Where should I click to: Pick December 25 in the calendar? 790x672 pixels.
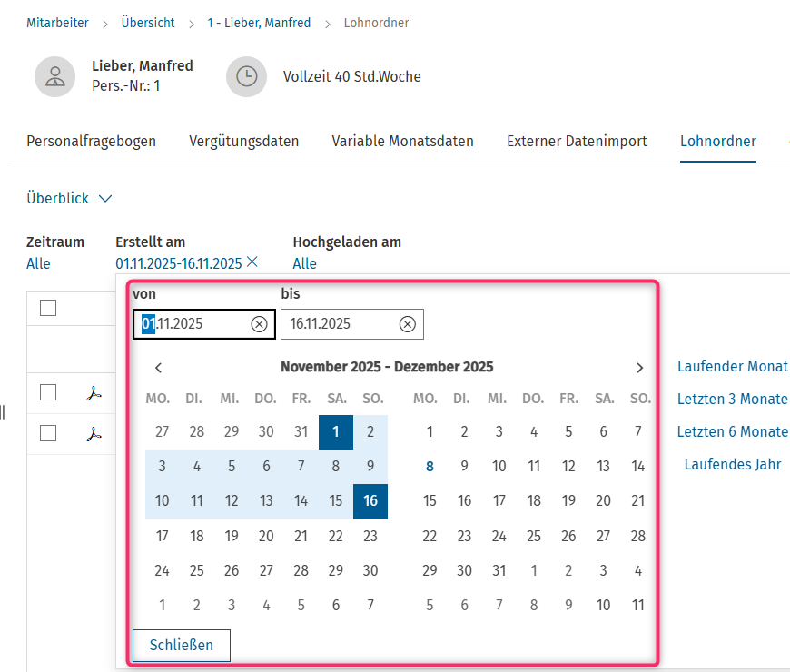(x=534, y=536)
